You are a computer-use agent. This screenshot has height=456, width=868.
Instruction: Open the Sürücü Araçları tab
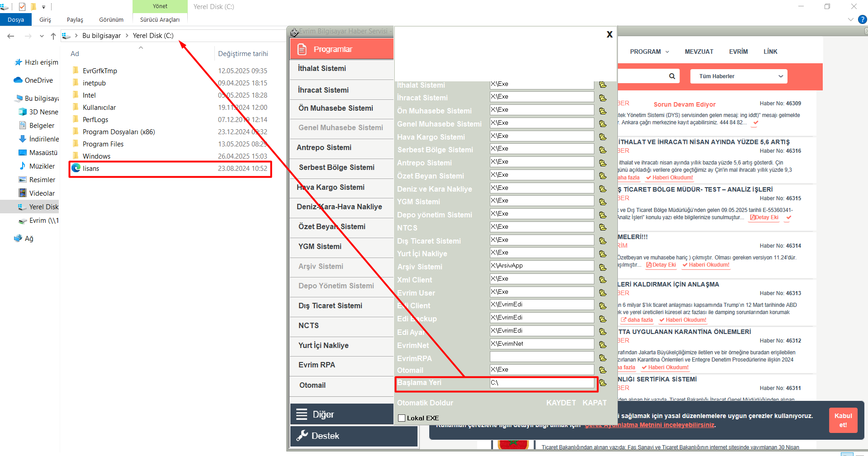click(160, 19)
